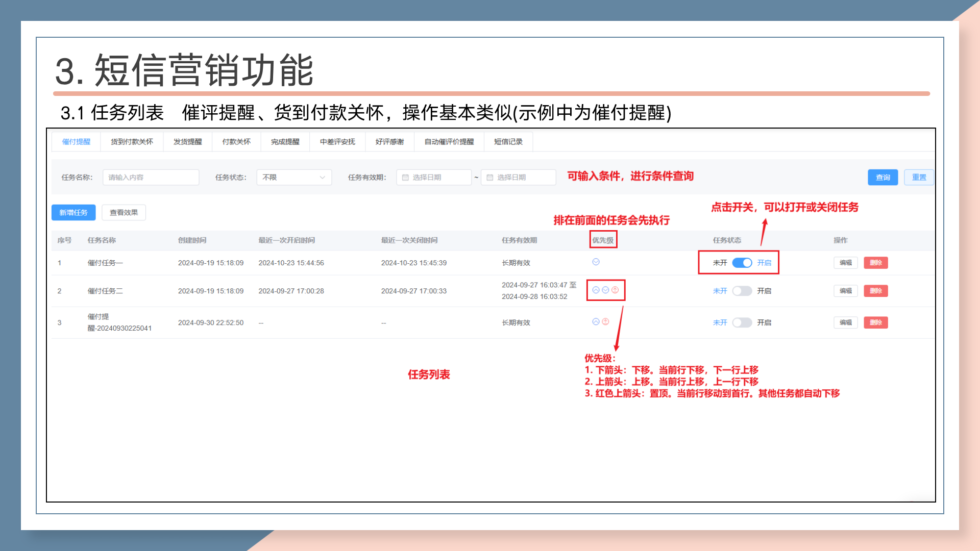Enable the third task's status switch
The image size is (980, 551).
(742, 322)
